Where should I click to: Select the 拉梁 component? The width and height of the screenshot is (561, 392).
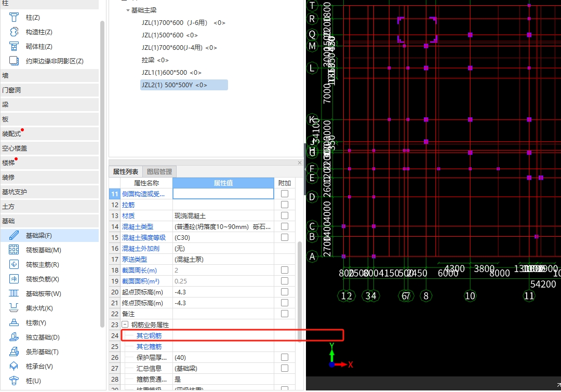pyautogui.click(x=155, y=60)
